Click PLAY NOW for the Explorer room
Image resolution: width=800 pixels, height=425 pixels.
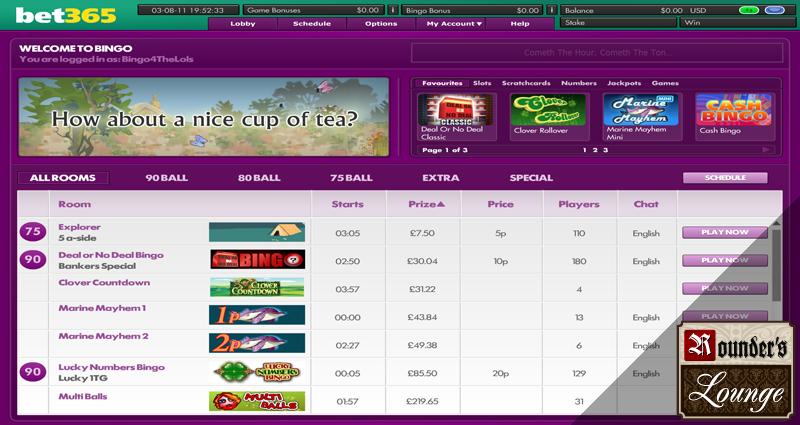point(725,232)
